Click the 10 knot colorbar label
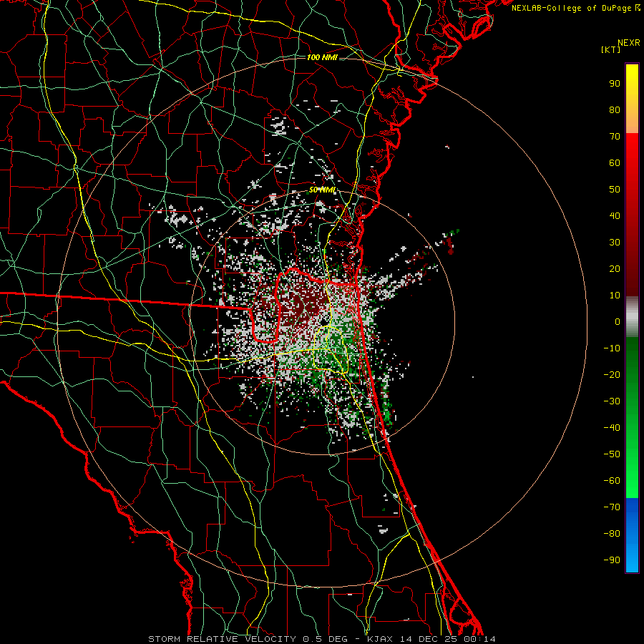The width and height of the screenshot is (644, 644). click(615, 296)
